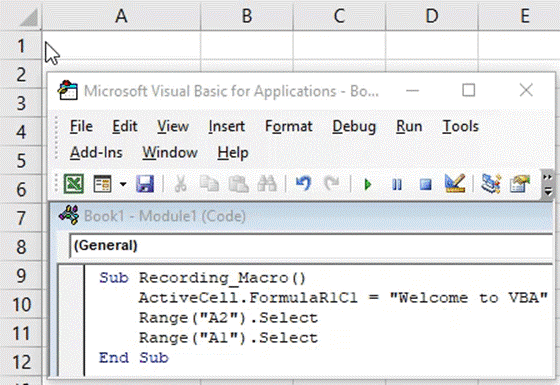Open the Properties Window icon
The width and height of the screenshot is (560, 385).
pyautogui.click(x=520, y=184)
